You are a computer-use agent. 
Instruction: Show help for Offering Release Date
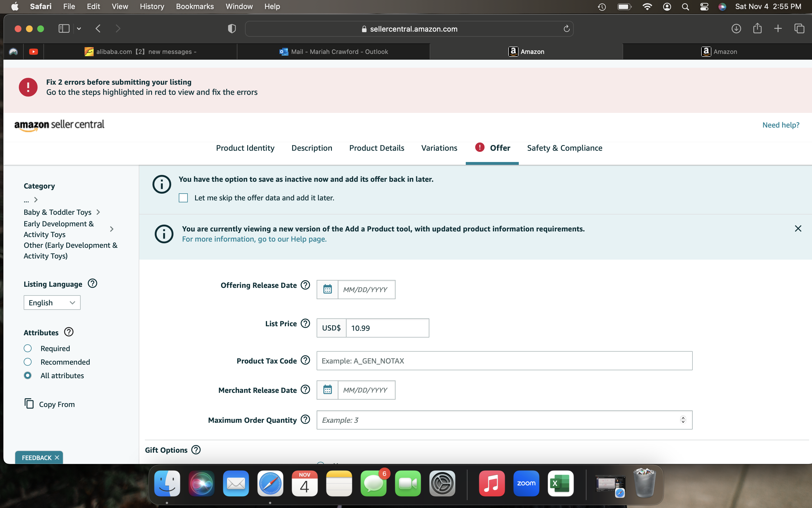point(305,285)
